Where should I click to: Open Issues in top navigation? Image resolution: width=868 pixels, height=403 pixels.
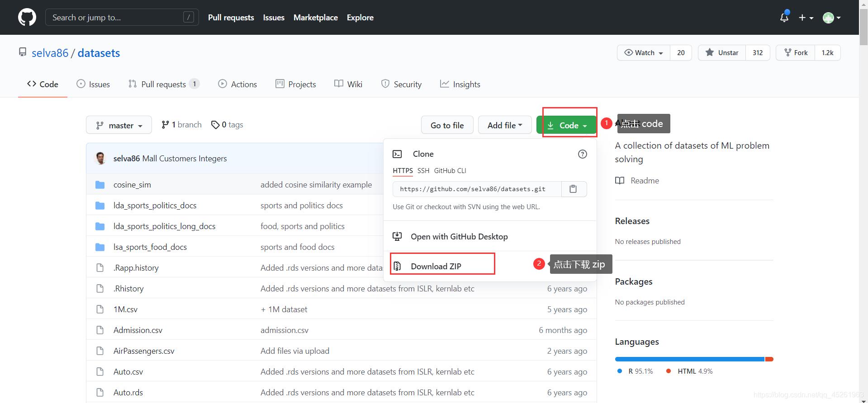point(274,18)
